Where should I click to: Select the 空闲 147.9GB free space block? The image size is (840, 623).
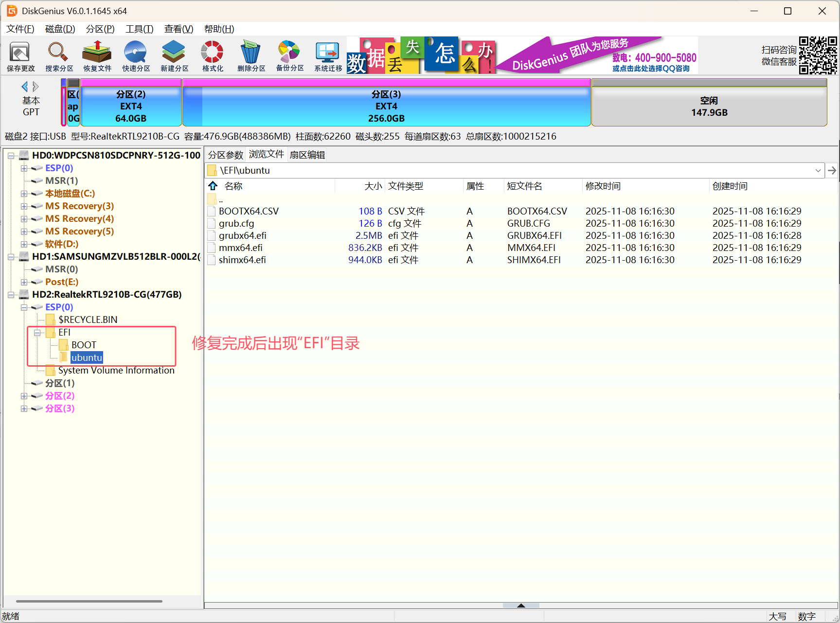pyautogui.click(x=709, y=103)
